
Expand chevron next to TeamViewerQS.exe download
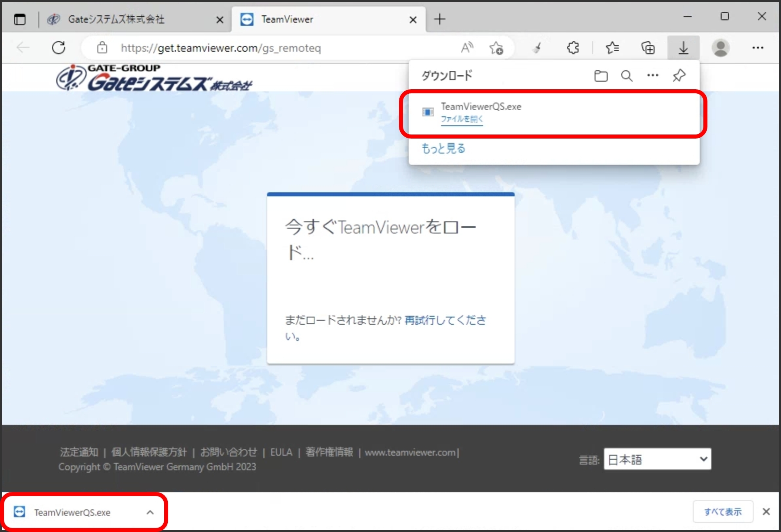click(x=150, y=513)
